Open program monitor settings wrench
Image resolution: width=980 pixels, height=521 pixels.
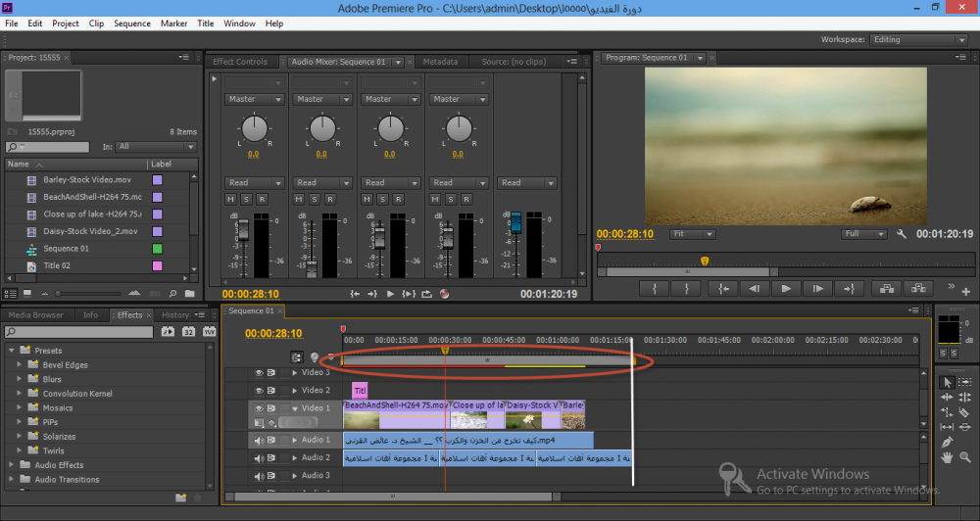(904, 234)
